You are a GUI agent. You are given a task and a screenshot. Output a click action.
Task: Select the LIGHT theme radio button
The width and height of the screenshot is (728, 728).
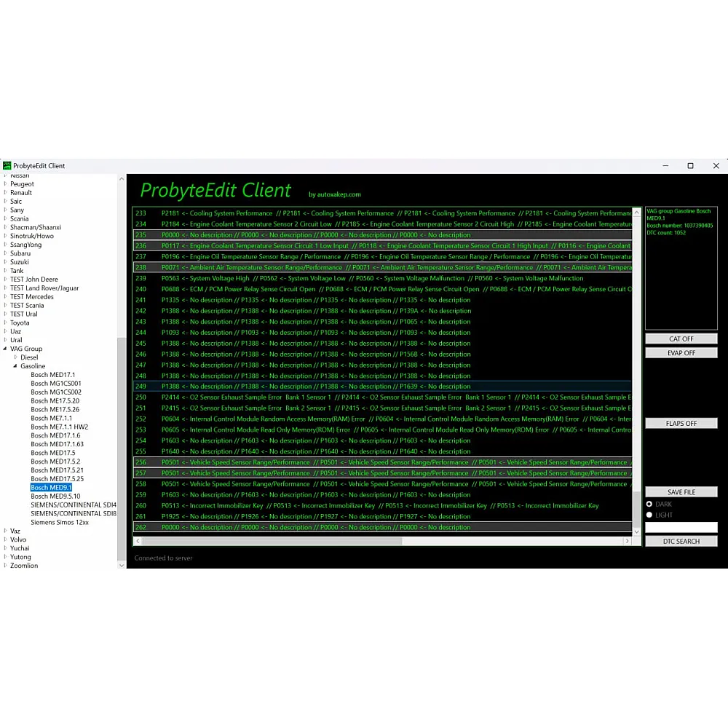click(649, 515)
